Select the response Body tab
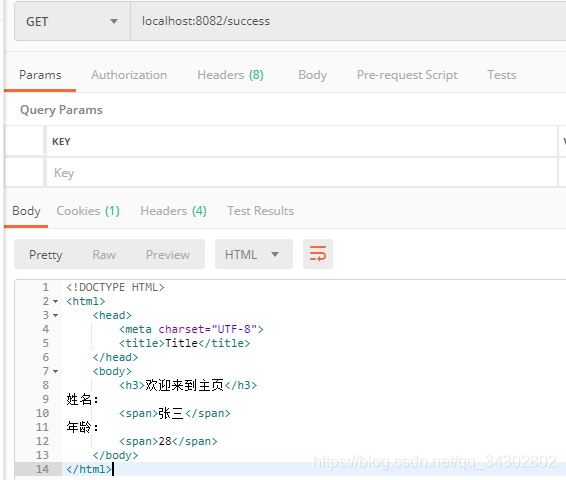566x480 pixels. (26, 211)
